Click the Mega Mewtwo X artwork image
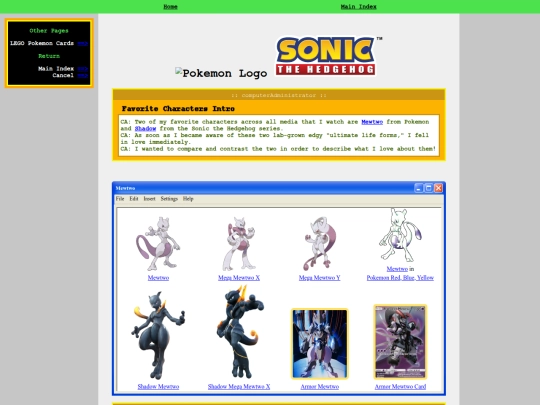The width and height of the screenshot is (540, 405). point(239,243)
